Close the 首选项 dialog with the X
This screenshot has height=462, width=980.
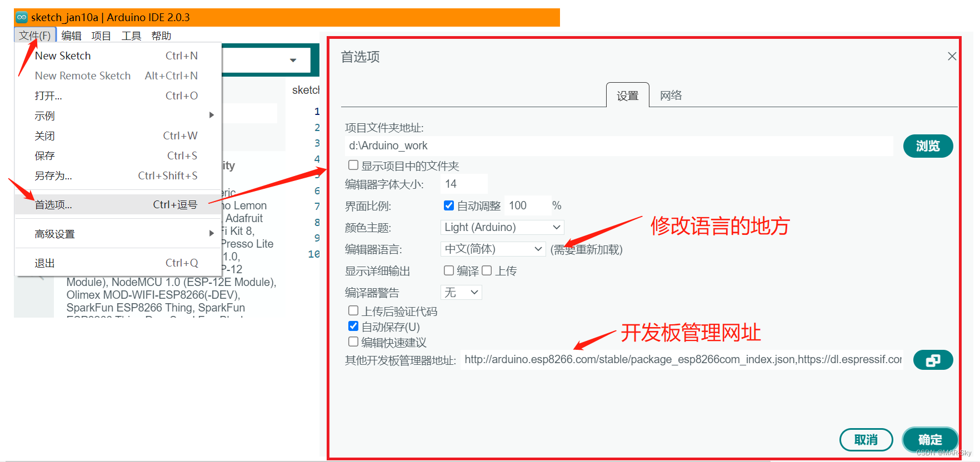[952, 56]
